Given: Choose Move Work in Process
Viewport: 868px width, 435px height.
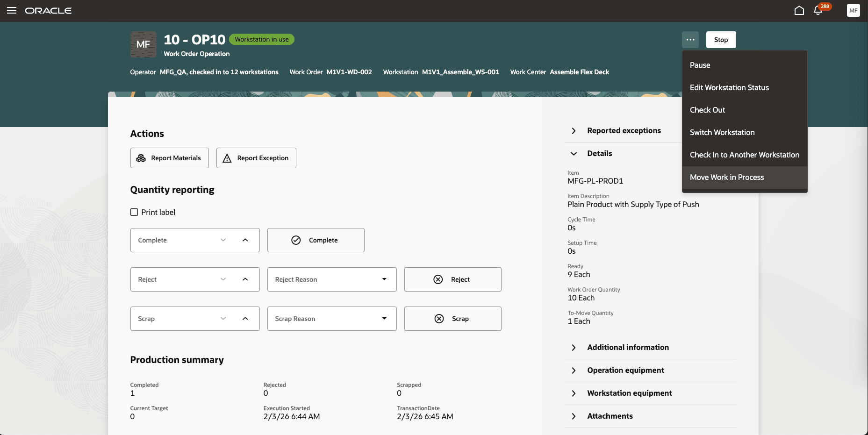Looking at the screenshot, I should (745, 178).
